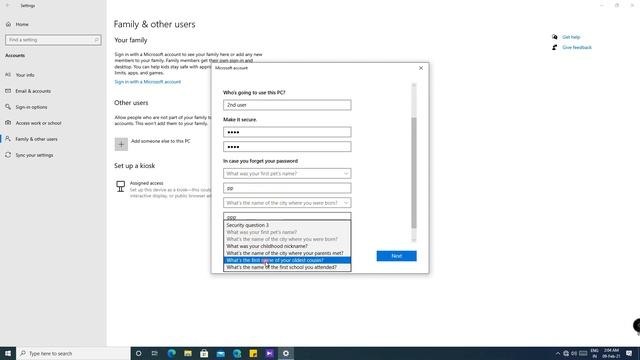
Task: Click the taskbar clock and date
Action: coord(611,353)
